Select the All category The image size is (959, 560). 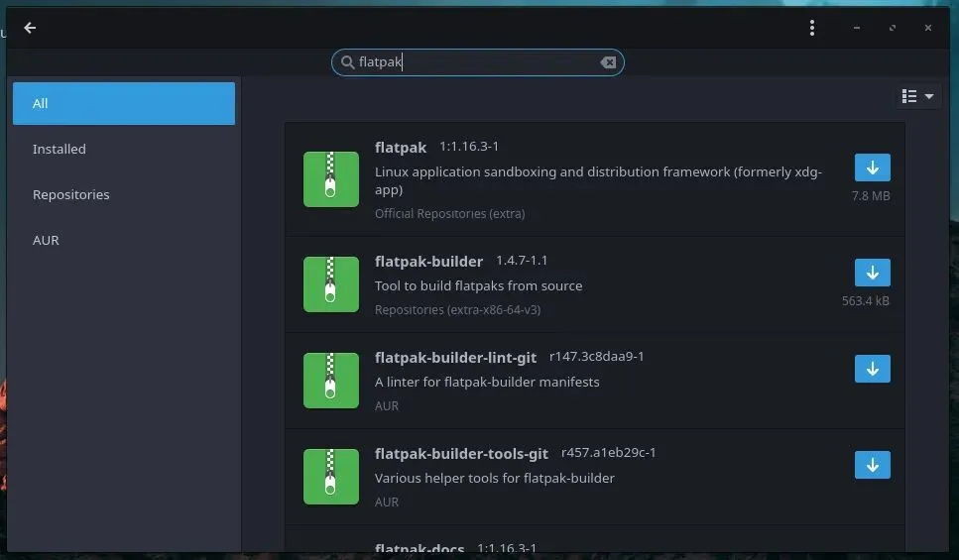[x=124, y=103]
